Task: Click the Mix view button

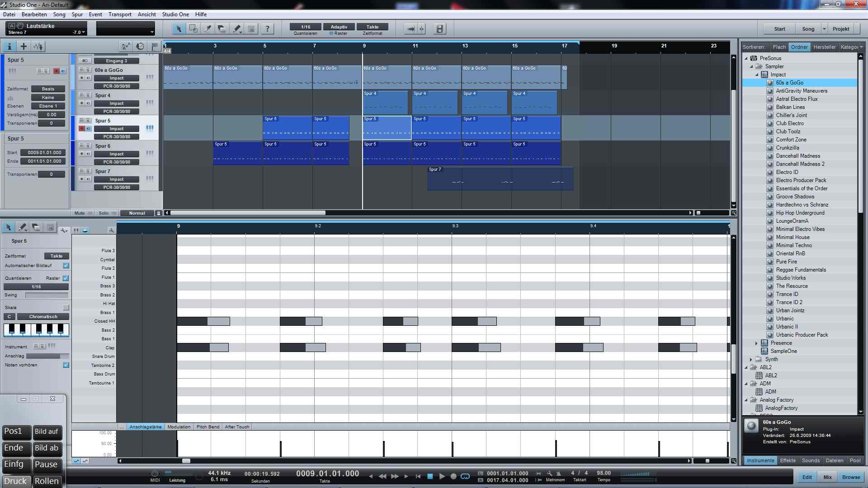Action: coord(827,477)
